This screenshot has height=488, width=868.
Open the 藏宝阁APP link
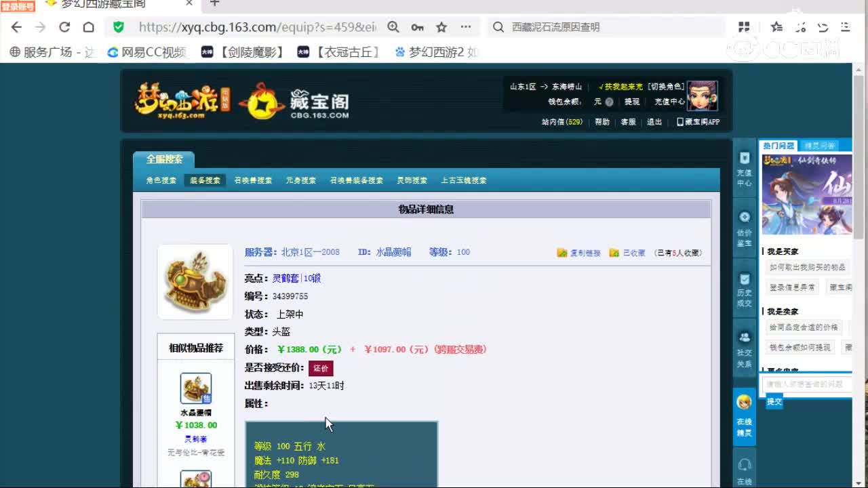click(x=698, y=122)
